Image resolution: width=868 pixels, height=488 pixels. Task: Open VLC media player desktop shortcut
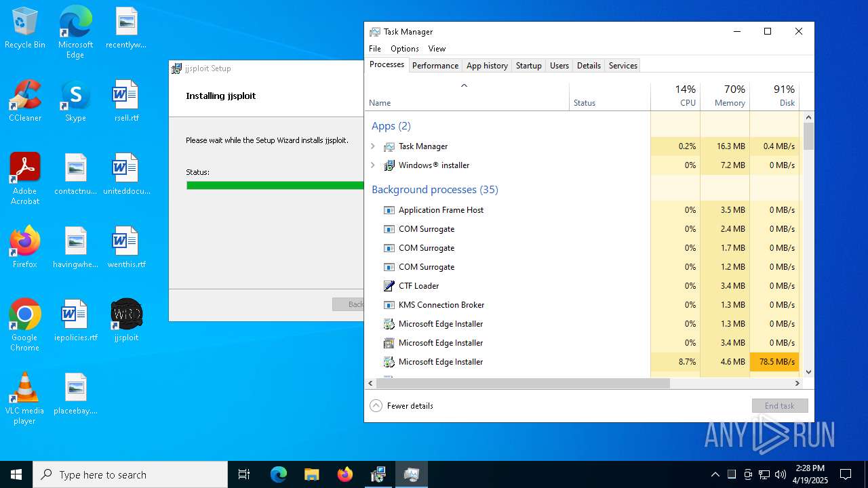point(25,399)
